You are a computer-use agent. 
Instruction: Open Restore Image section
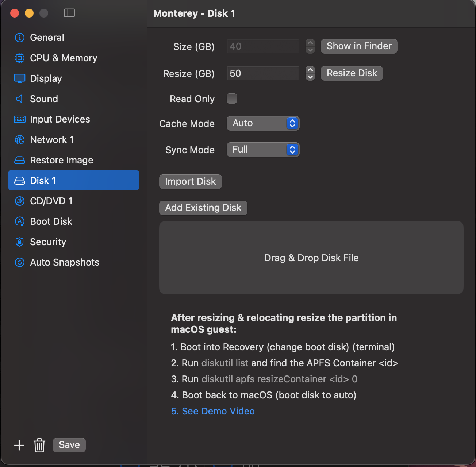click(x=74, y=160)
